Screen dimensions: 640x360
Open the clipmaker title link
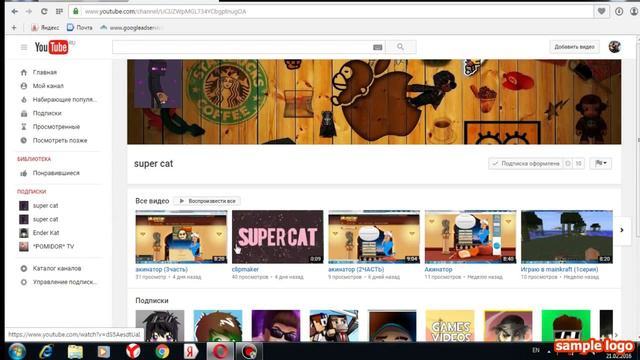coord(245,269)
